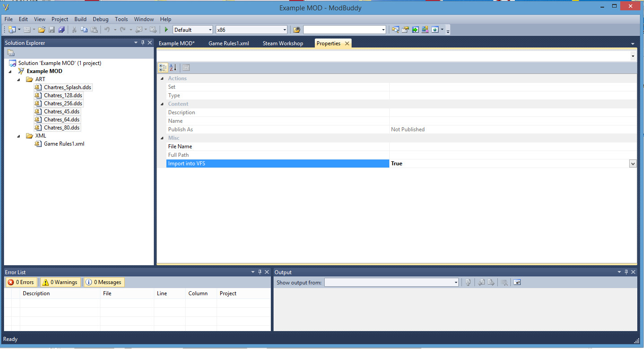Open the Find combo box dropdown
The image size is (644, 349).
383,30
